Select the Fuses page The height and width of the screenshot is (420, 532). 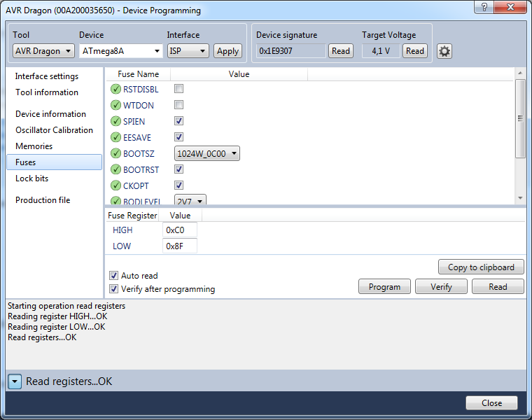click(55, 162)
